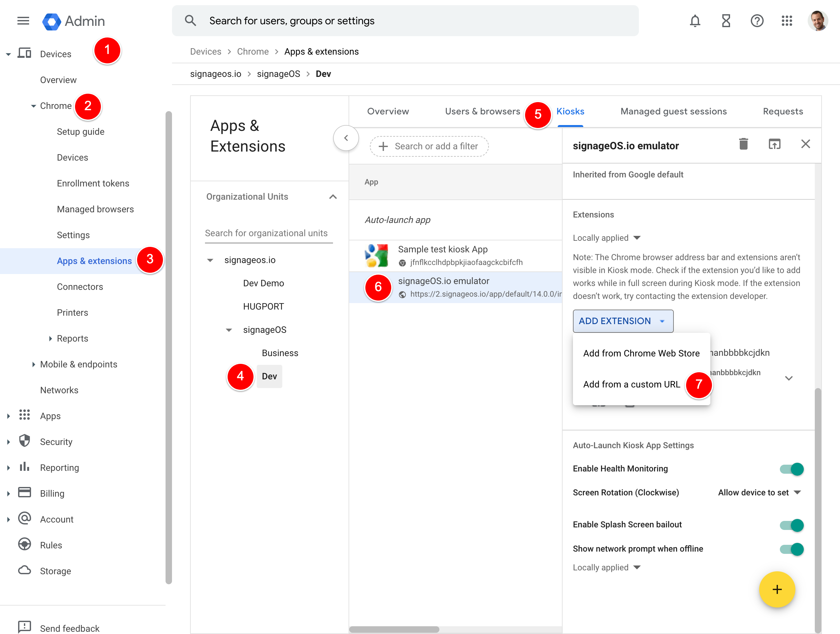
Task: Collapse the signageOS org unit node
Action: click(x=229, y=330)
